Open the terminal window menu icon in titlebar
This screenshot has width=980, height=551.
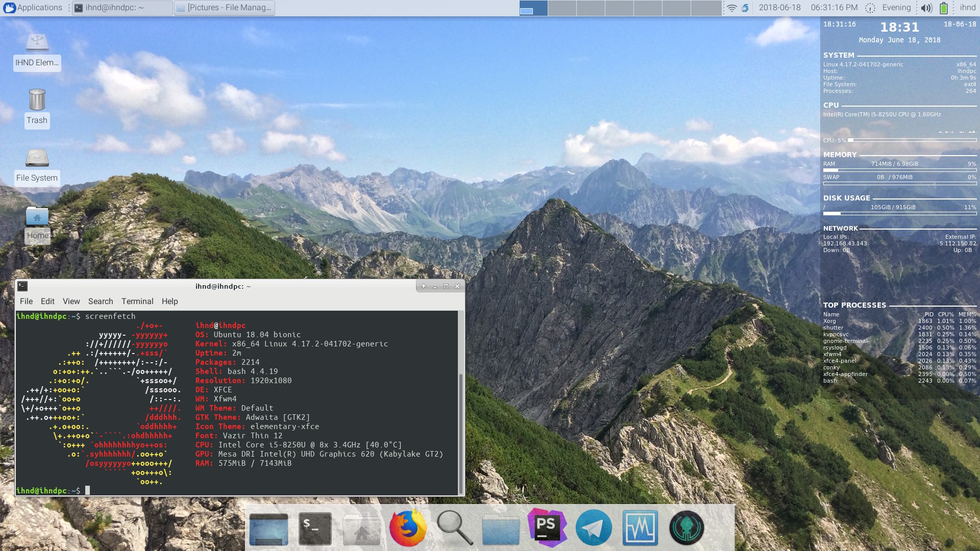22,286
